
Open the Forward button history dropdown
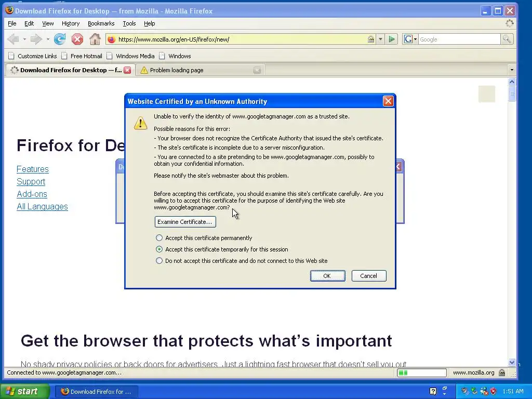tap(48, 39)
